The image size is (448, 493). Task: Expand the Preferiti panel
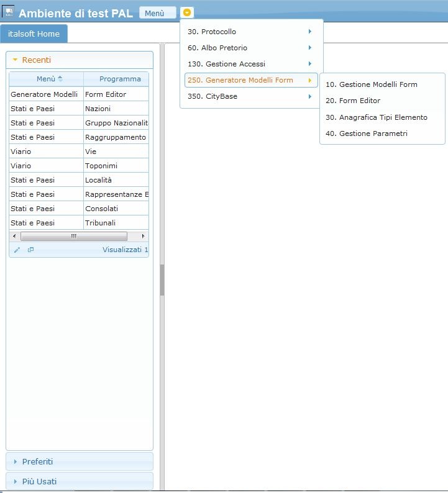pos(16,461)
